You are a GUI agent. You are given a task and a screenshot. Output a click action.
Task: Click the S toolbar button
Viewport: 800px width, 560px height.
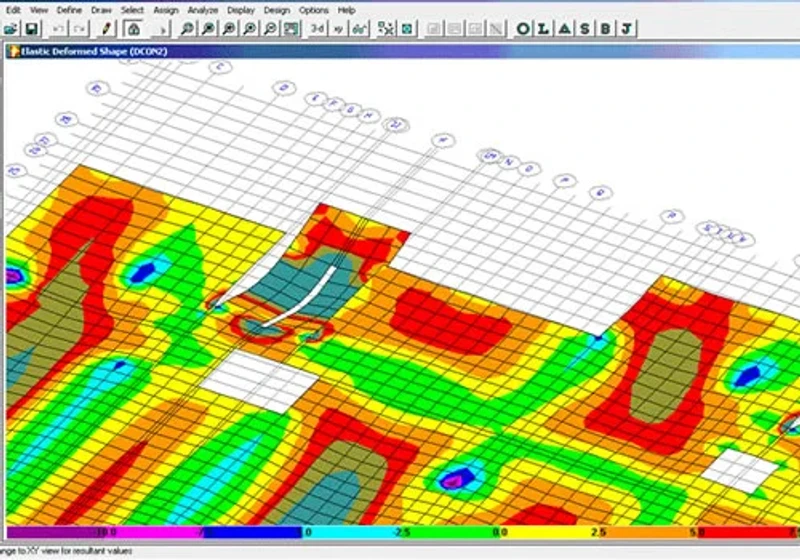point(585,29)
